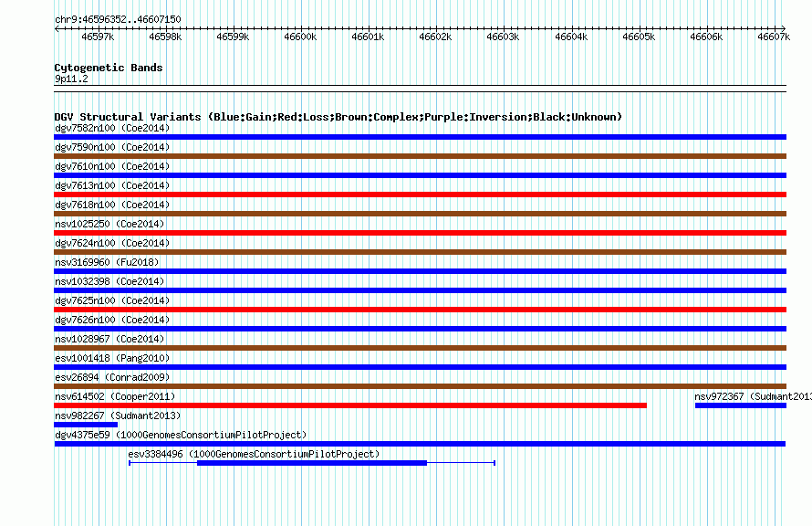The width and height of the screenshot is (812, 526).
Task: Select the 9p11.2 band label
Action: click(71, 79)
